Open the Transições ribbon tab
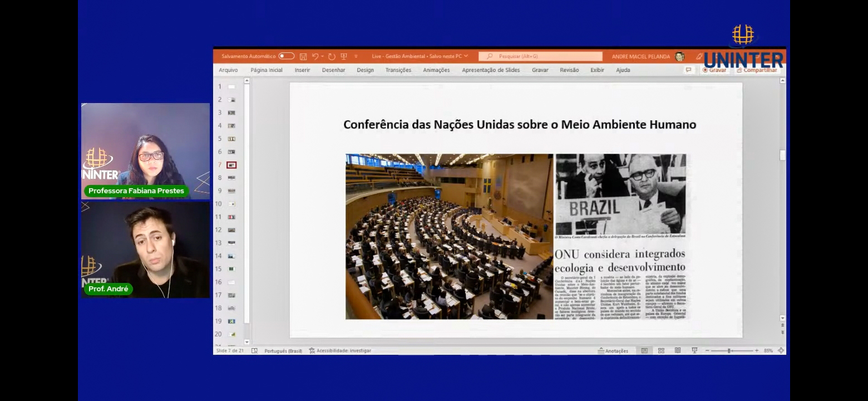This screenshot has height=401, width=868. (398, 70)
